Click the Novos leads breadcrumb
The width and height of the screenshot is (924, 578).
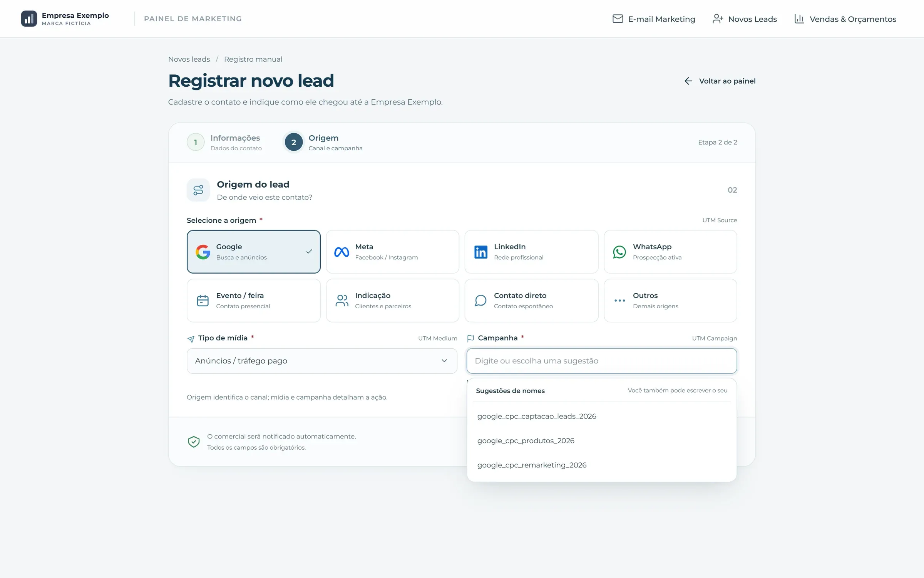pos(189,59)
